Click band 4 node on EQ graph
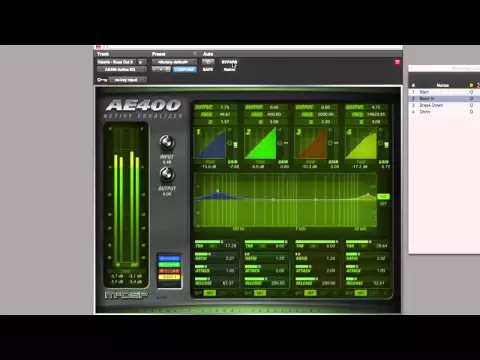480x360 pixels. (x=368, y=194)
